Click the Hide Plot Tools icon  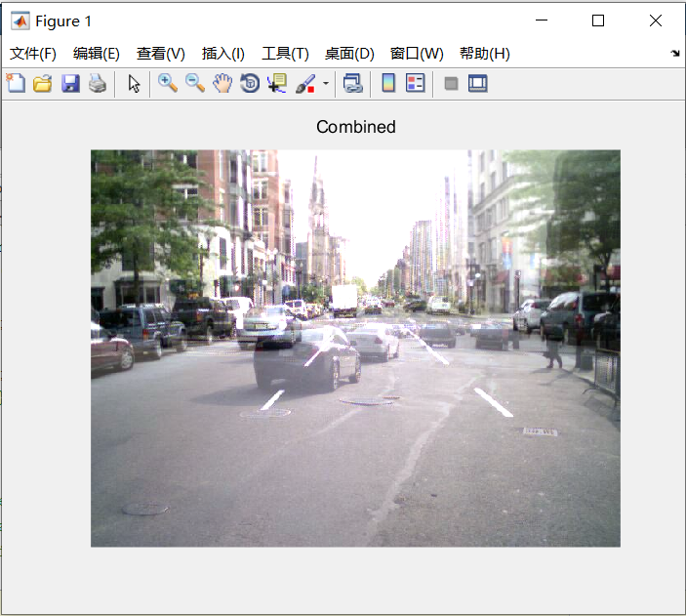point(451,83)
